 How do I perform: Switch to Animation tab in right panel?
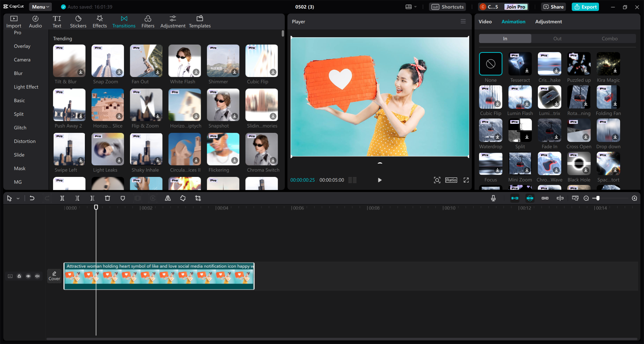click(513, 21)
